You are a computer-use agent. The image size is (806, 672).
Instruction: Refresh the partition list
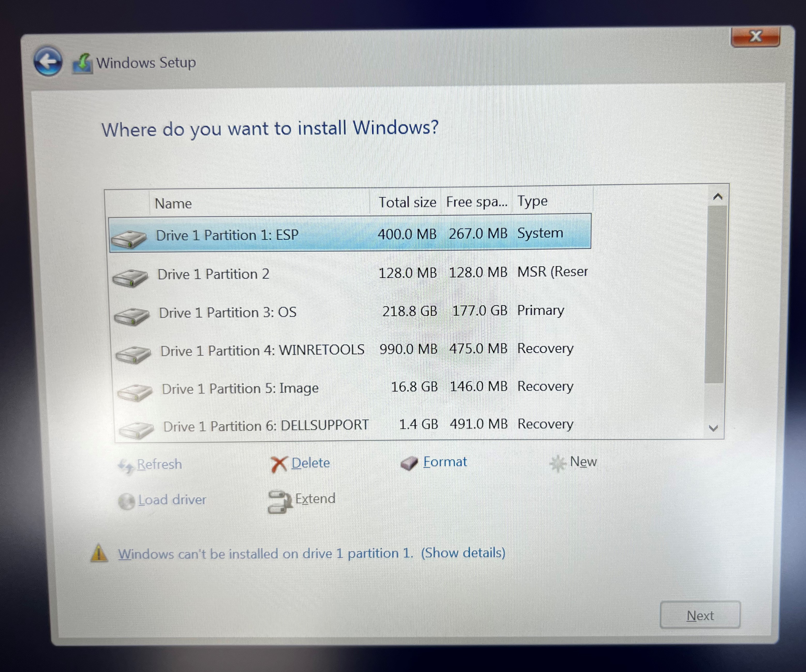pos(159,464)
